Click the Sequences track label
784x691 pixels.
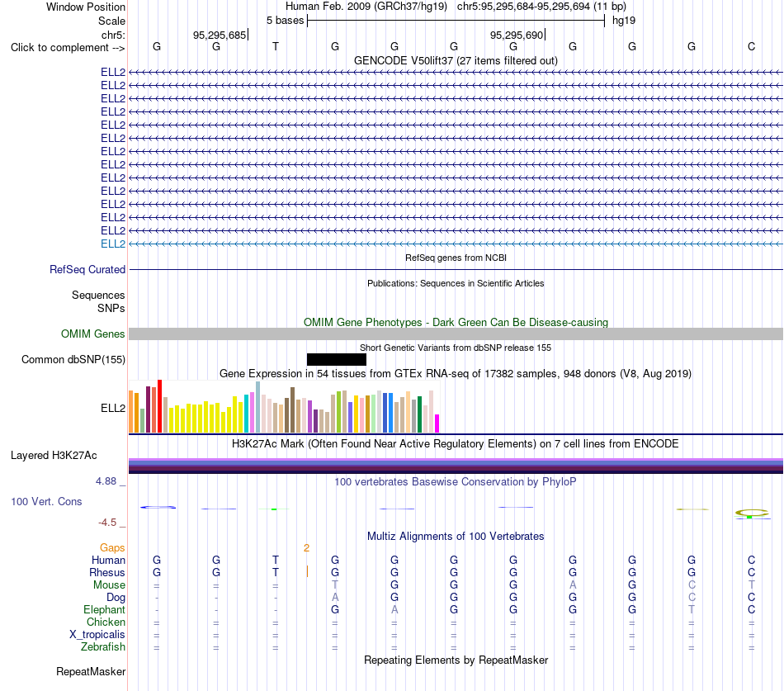coord(98,296)
